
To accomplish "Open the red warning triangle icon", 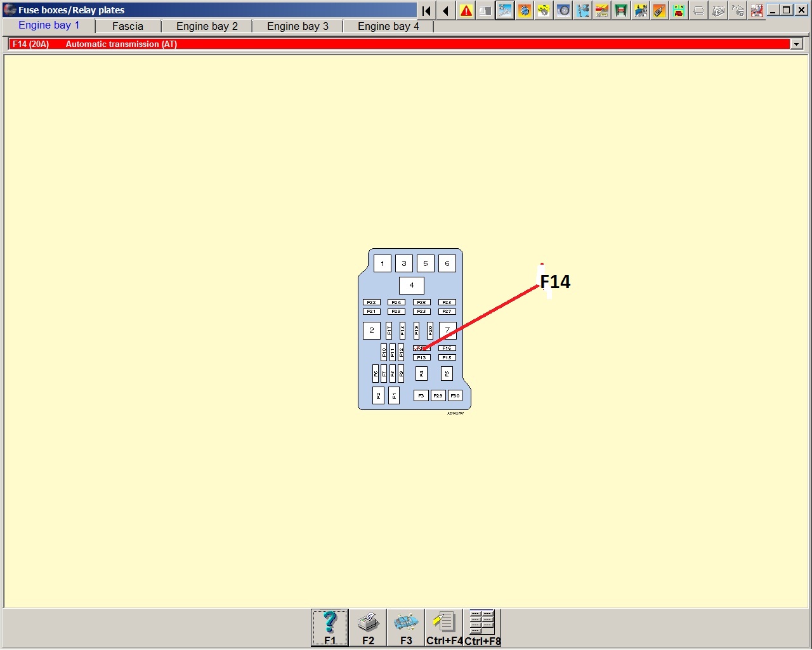I will click(x=466, y=11).
